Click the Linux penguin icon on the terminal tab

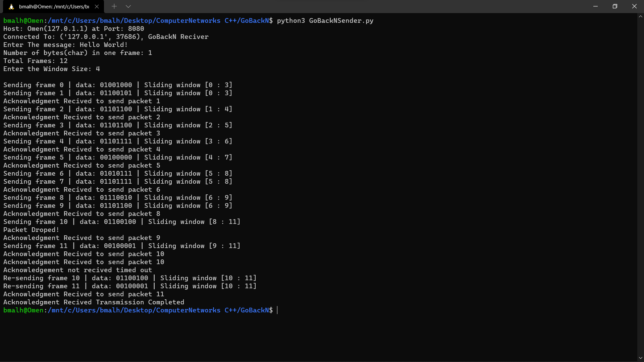[12, 6]
